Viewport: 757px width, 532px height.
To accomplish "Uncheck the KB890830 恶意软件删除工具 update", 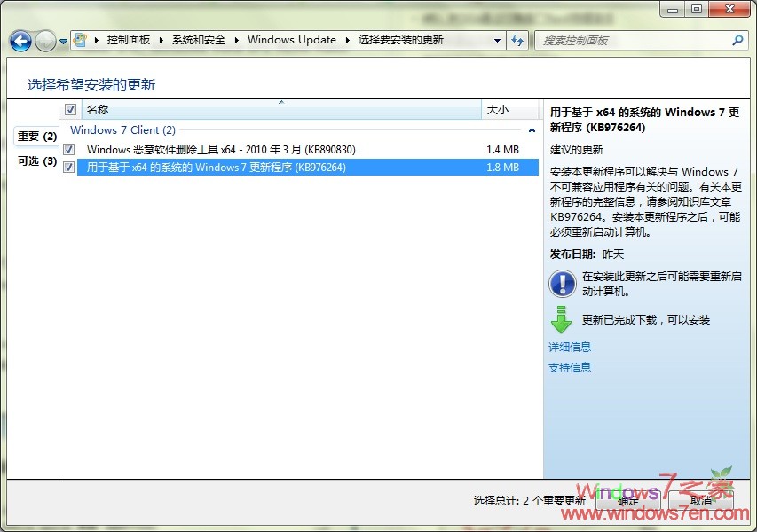I will pos(69,149).
